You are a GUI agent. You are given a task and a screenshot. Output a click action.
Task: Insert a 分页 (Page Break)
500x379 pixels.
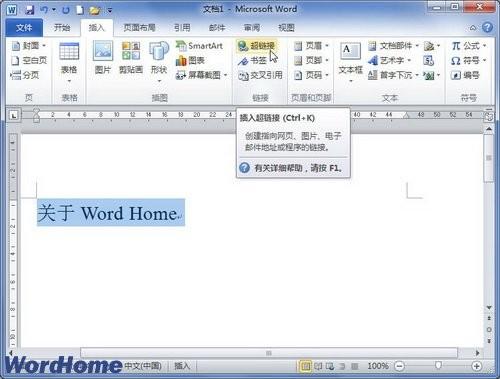point(25,75)
